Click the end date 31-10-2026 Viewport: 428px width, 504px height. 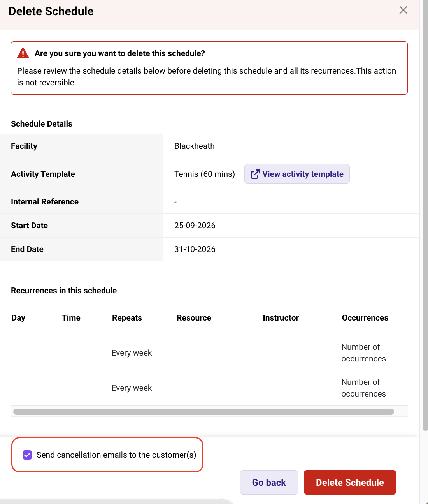[195, 249]
